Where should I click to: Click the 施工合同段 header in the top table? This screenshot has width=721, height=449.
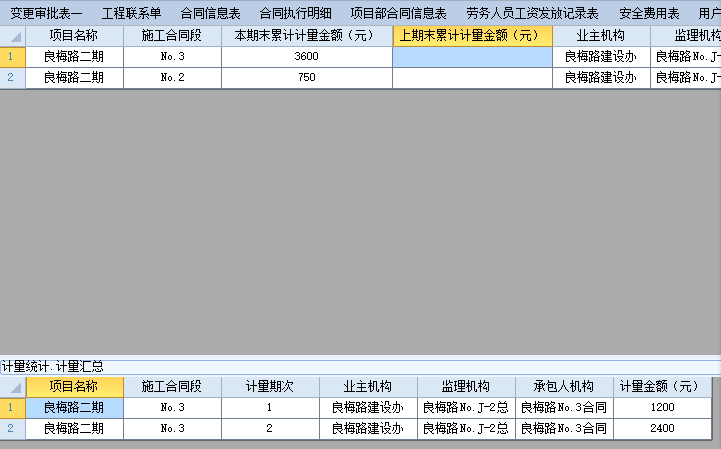172,36
